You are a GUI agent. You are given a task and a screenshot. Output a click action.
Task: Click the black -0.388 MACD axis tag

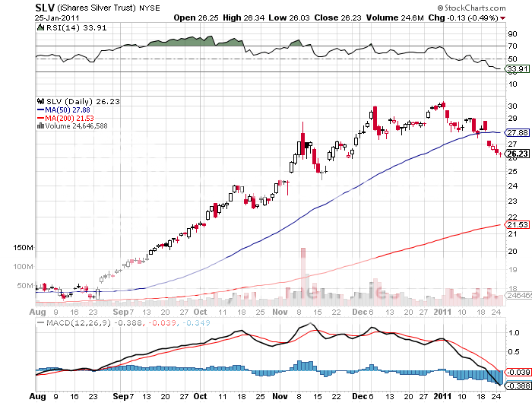tap(518, 386)
